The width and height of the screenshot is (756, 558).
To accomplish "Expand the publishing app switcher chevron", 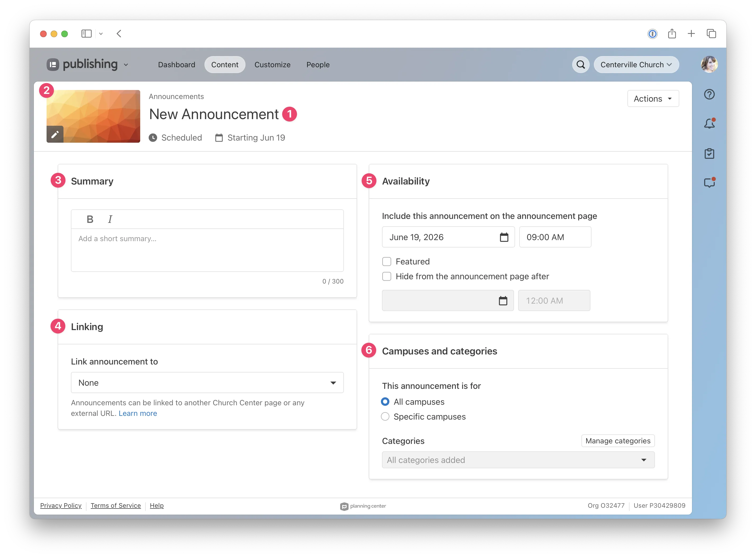I will pyautogui.click(x=126, y=65).
